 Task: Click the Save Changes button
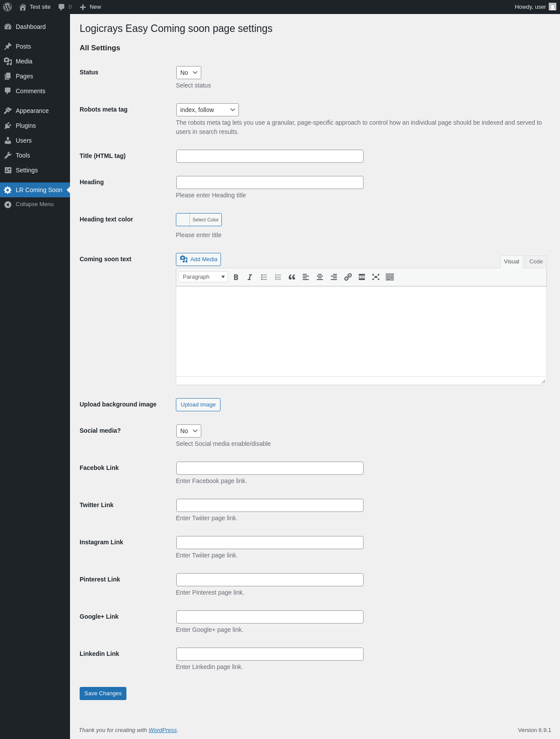103,693
